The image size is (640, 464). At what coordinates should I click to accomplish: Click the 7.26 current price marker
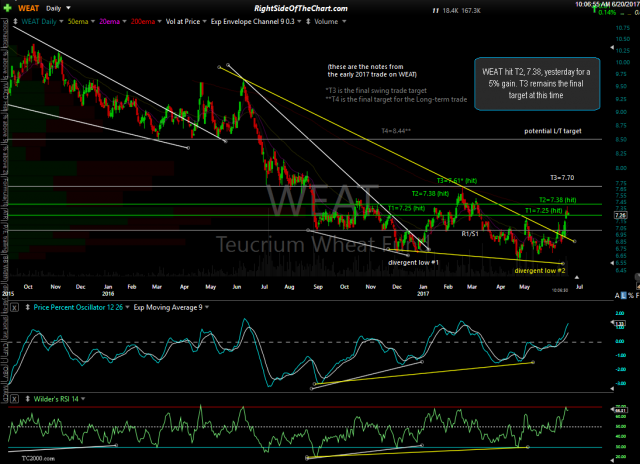[620, 215]
